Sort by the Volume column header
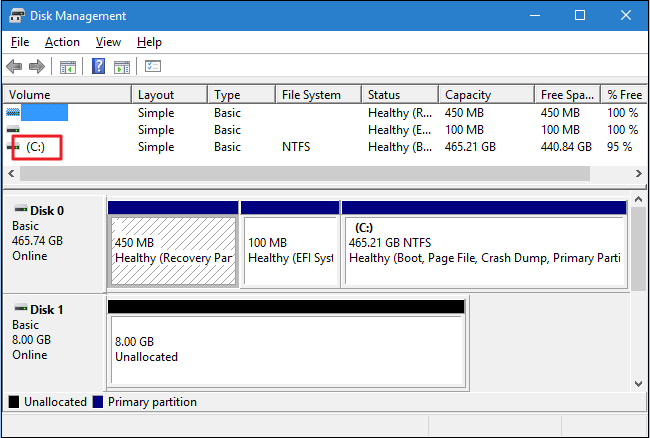 [66, 95]
